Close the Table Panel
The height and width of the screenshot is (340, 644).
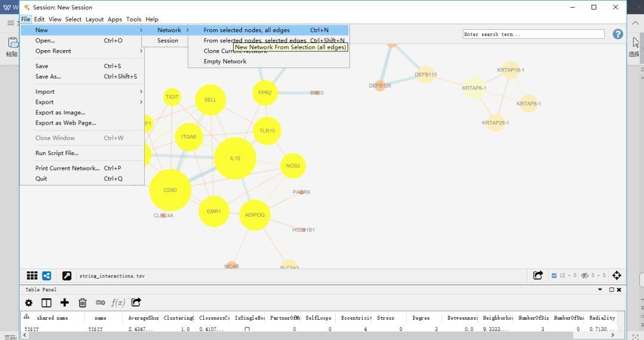tap(619, 289)
